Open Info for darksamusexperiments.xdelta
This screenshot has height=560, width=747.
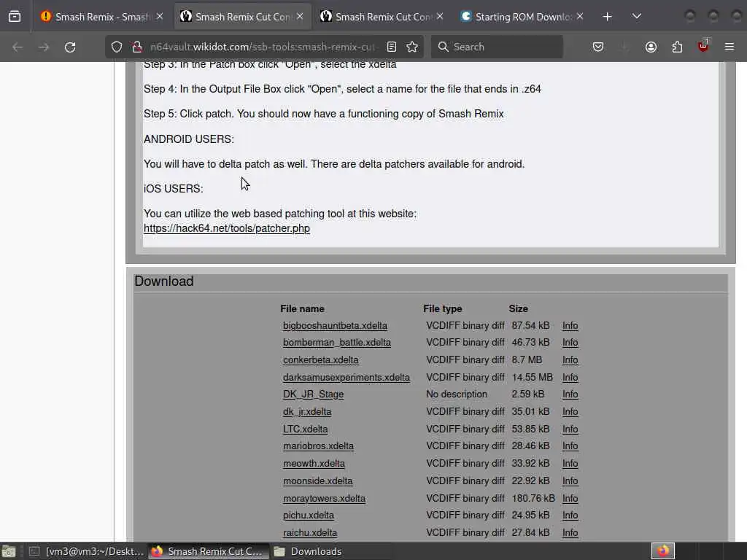[x=570, y=378]
